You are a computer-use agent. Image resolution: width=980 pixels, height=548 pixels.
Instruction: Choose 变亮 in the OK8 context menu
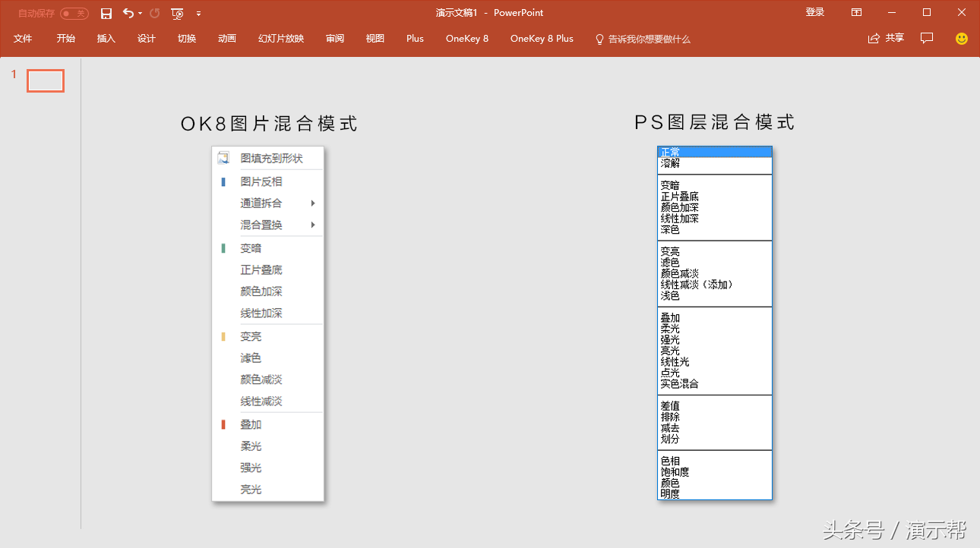pos(268,336)
